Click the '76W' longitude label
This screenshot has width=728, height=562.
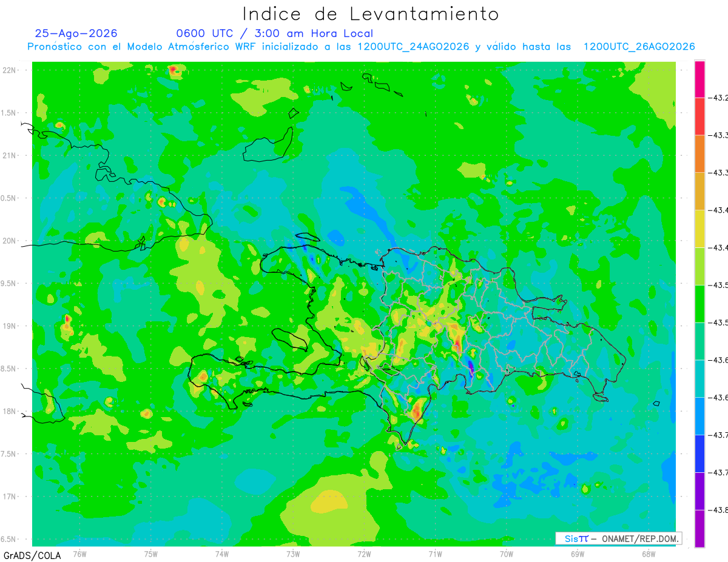[79, 554]
